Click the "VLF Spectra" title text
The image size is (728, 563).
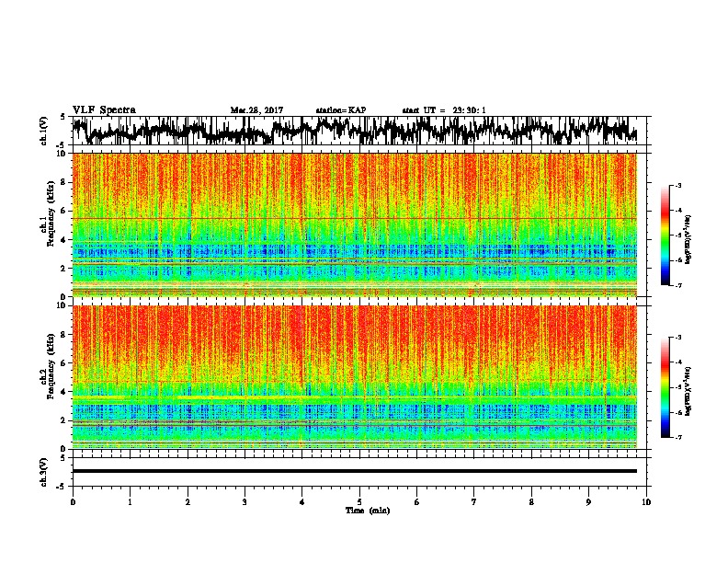(104, 110)
